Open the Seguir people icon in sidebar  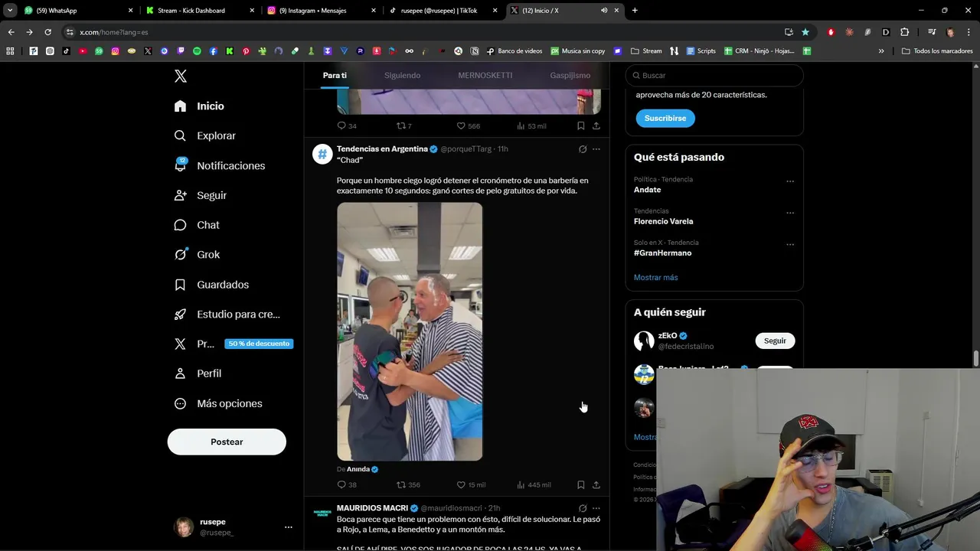(180, 195)
